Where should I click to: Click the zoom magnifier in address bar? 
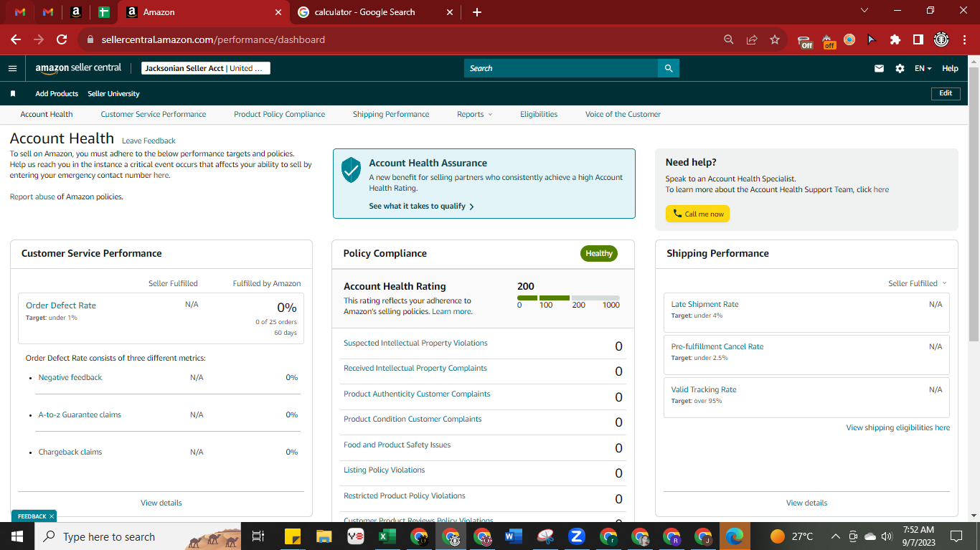729,39
